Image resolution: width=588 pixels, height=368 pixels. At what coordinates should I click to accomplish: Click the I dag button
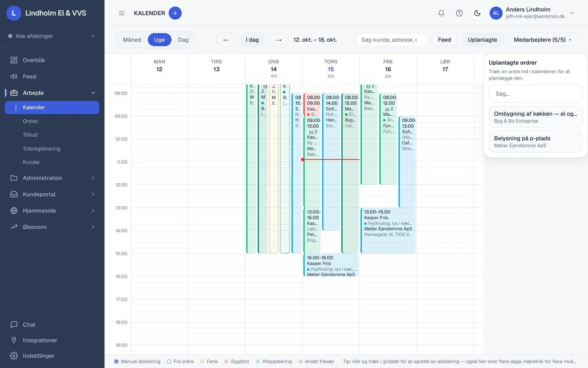[252, 40]
